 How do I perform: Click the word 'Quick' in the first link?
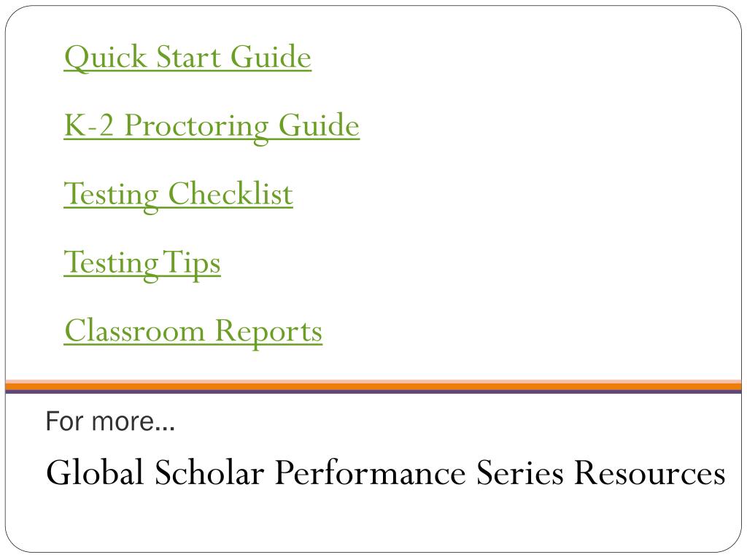pyautogui.click(x=105, y=58)
